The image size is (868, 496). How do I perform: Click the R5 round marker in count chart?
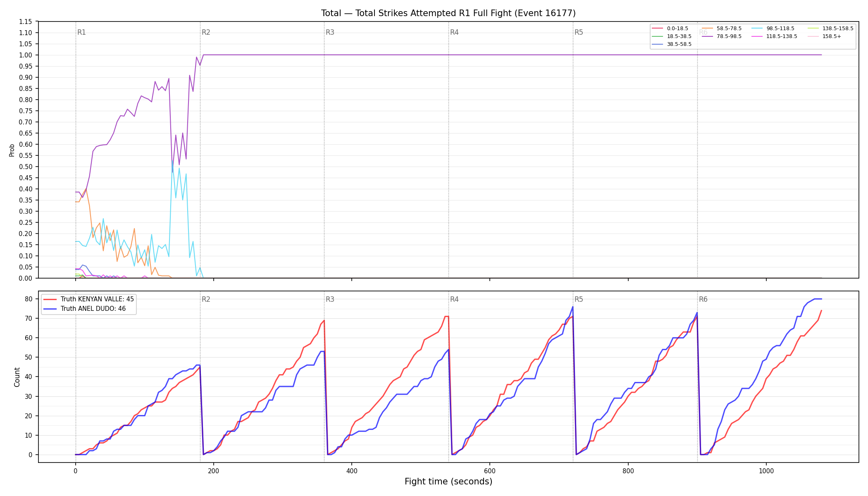click(x=579, y=300)
